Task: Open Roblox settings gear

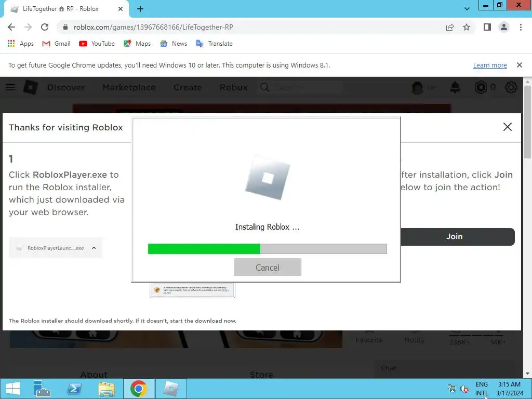Action: 511,87
